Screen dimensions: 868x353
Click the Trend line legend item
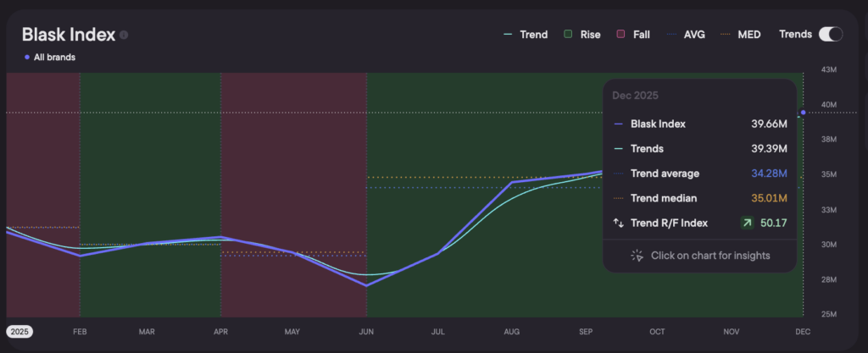point(525,35)
